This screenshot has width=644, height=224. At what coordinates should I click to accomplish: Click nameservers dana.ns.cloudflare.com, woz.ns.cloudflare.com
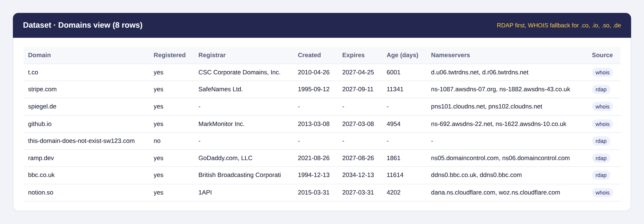(x=495, y=193)
